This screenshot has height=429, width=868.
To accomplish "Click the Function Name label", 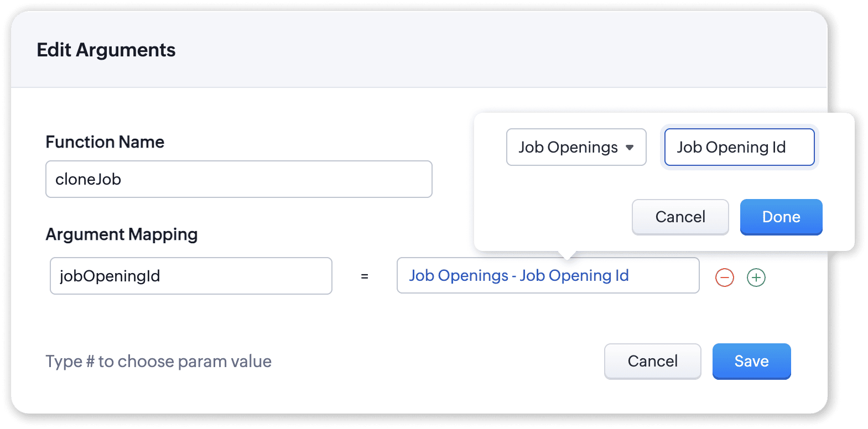I will [x=105, y=142].
